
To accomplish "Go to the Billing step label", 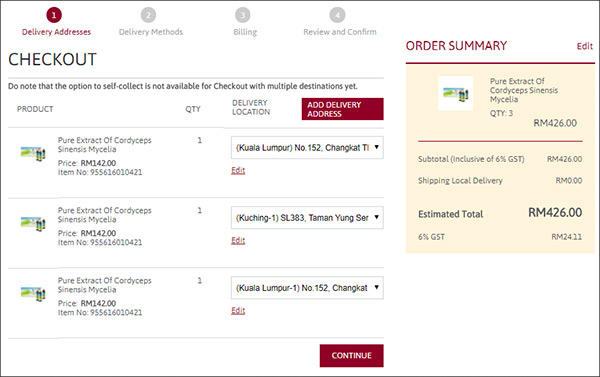I will coord(245,32).
